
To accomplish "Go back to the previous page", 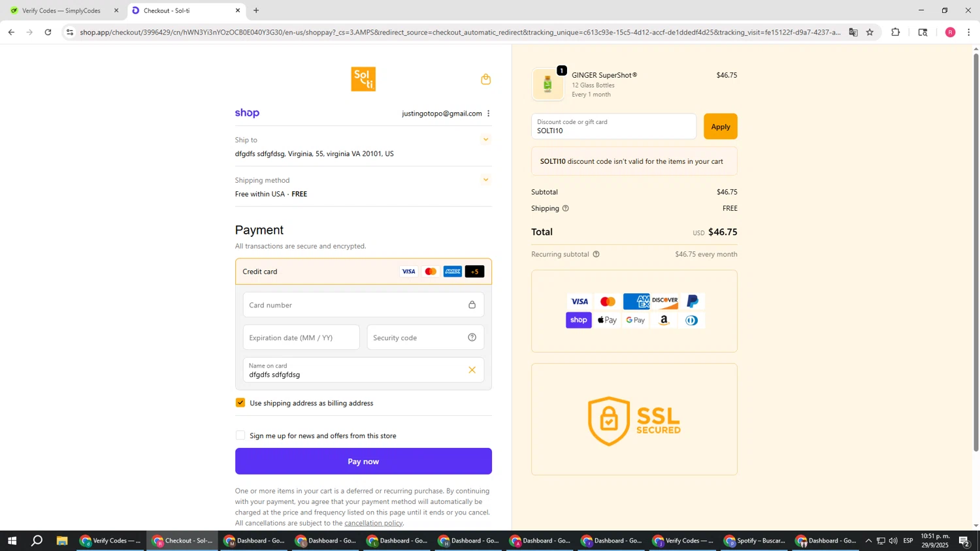I will tap(11, 32).
